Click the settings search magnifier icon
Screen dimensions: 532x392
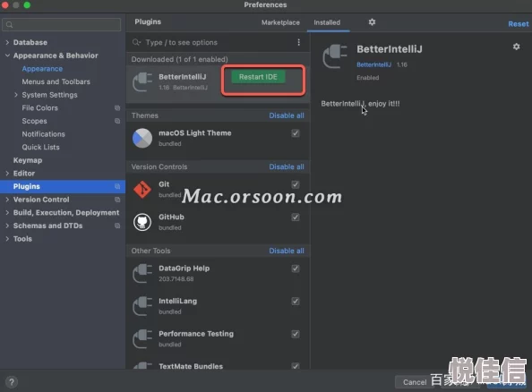click(10, 24)
